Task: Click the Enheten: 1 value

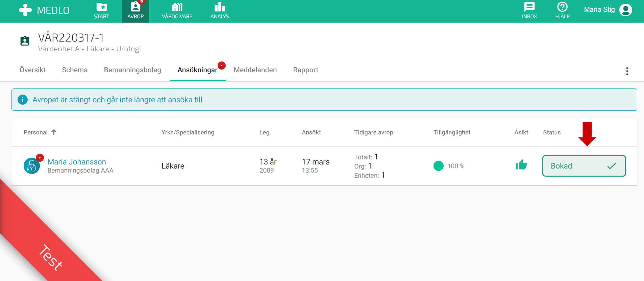Action: 369,175
